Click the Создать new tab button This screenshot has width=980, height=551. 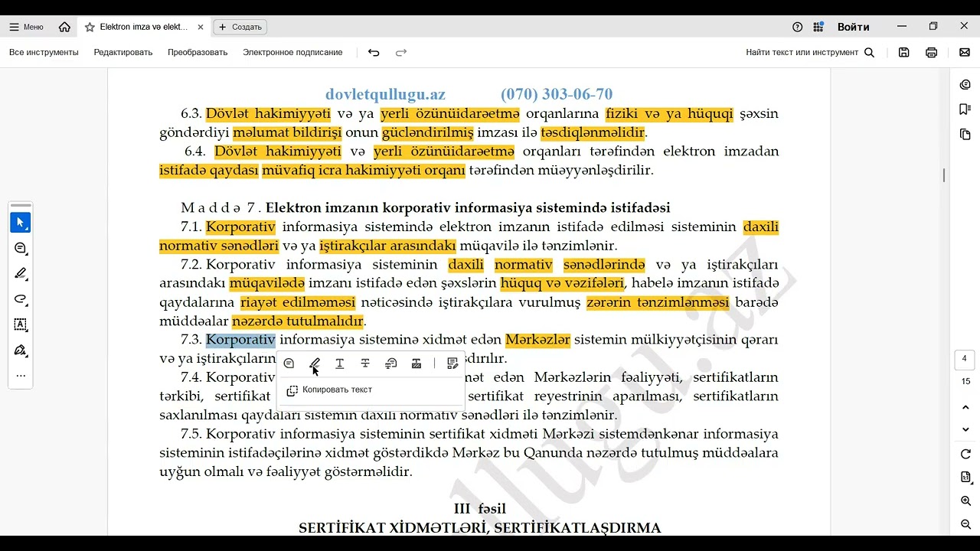[x=240, y=27]
